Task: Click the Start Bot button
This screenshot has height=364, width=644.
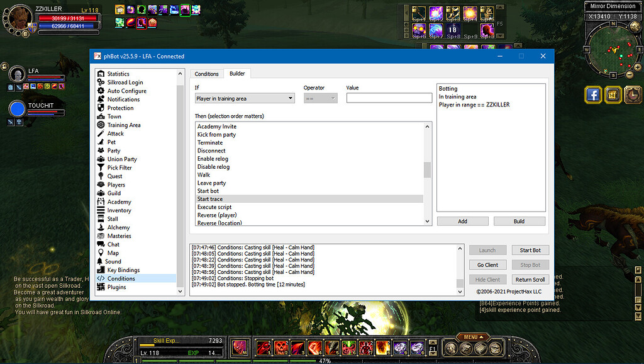Action: click(530, 250)
